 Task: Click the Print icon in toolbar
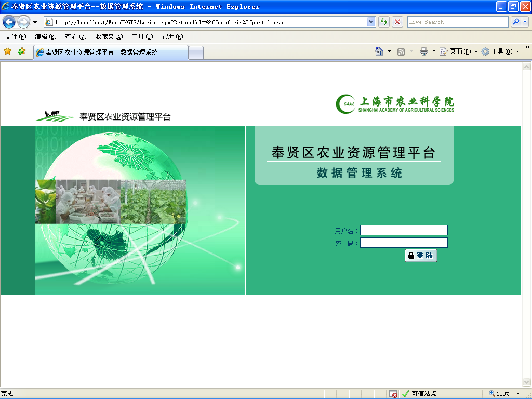click(x=424, y=51)
